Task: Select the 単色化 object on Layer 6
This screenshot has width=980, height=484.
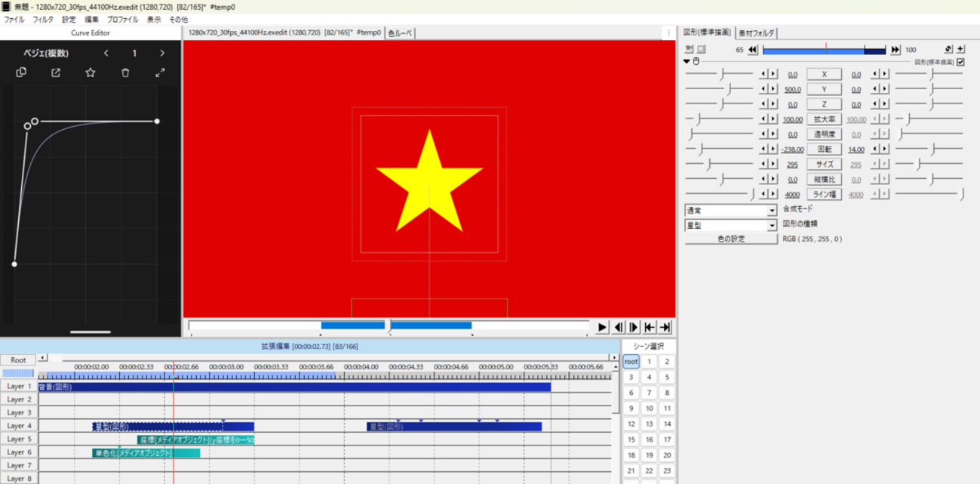Action: pyautogui.click(x=146, y=453)
